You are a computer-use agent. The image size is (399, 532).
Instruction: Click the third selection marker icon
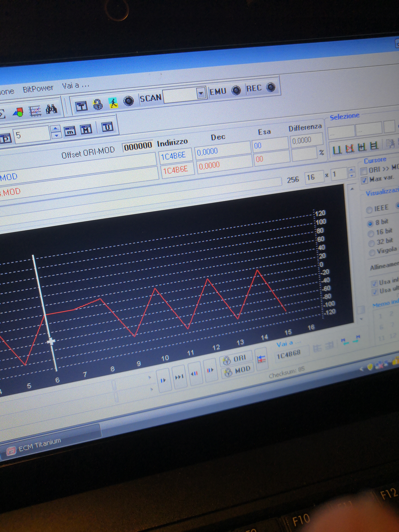[x=362, y=147]
